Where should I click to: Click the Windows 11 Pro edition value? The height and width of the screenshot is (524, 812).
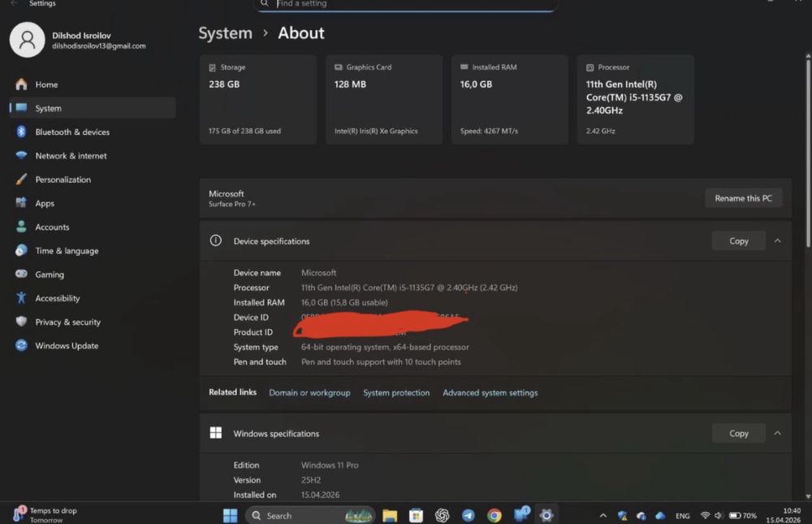pos(330,466)
